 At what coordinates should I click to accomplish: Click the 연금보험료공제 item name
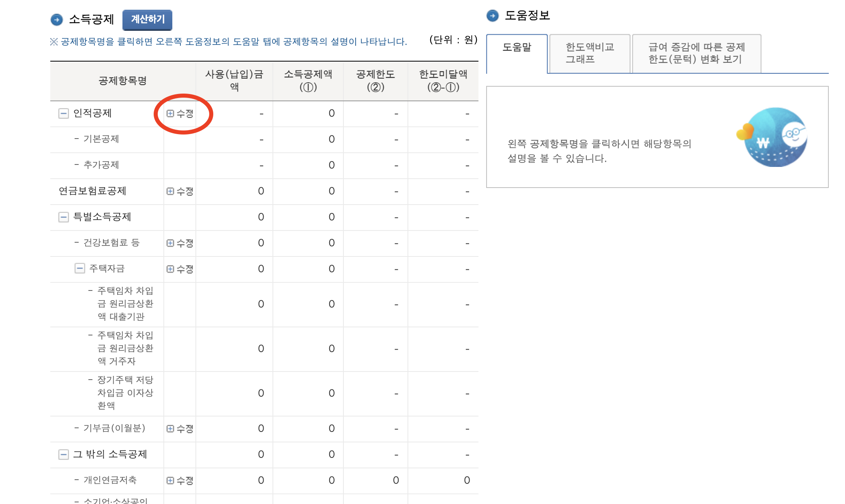92,191
